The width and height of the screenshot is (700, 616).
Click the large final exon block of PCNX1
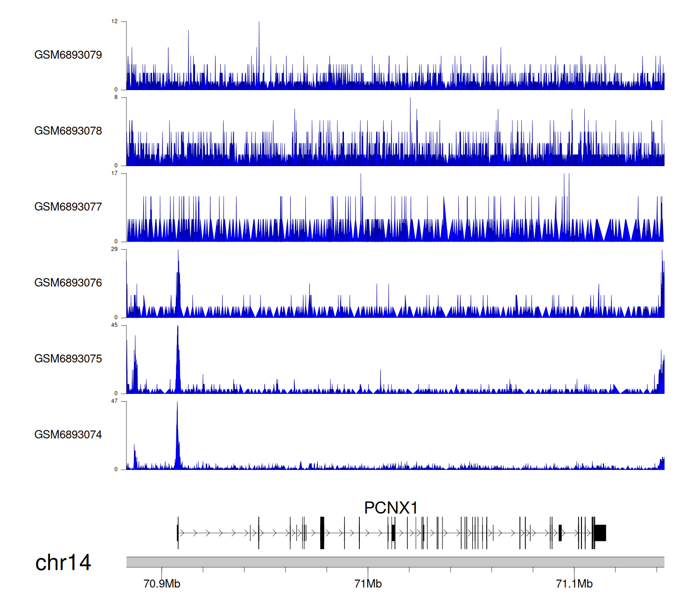coord(600,533)
